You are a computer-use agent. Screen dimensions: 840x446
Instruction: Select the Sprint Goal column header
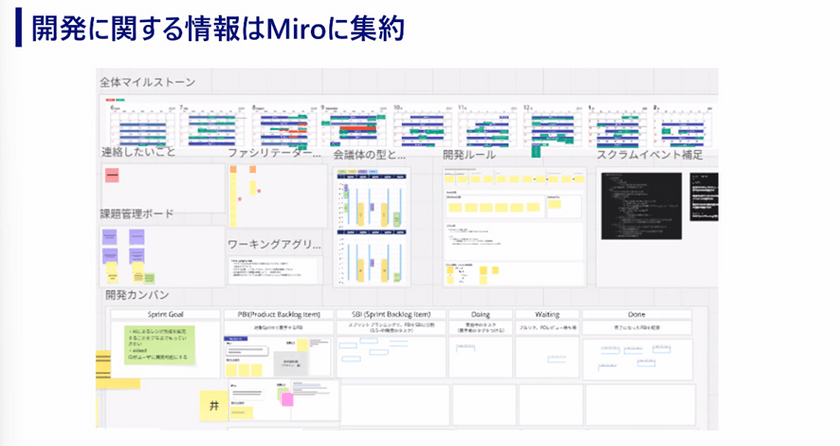(x=163, y=314)
